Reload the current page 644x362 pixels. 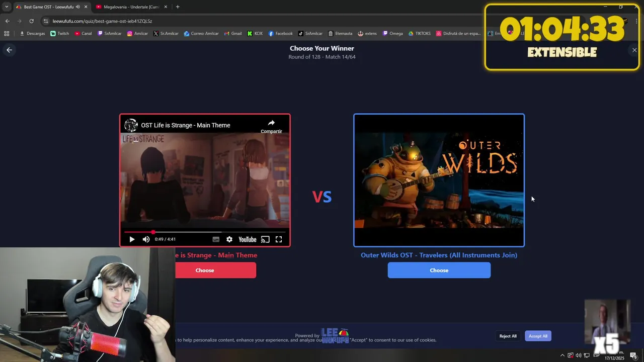[x=31, y=21]
